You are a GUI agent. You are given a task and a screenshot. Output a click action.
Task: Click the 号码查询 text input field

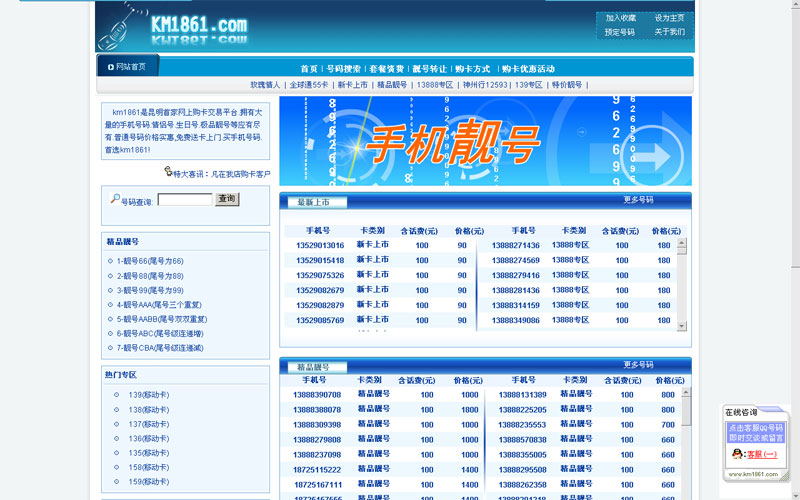(x=184, y=200)
